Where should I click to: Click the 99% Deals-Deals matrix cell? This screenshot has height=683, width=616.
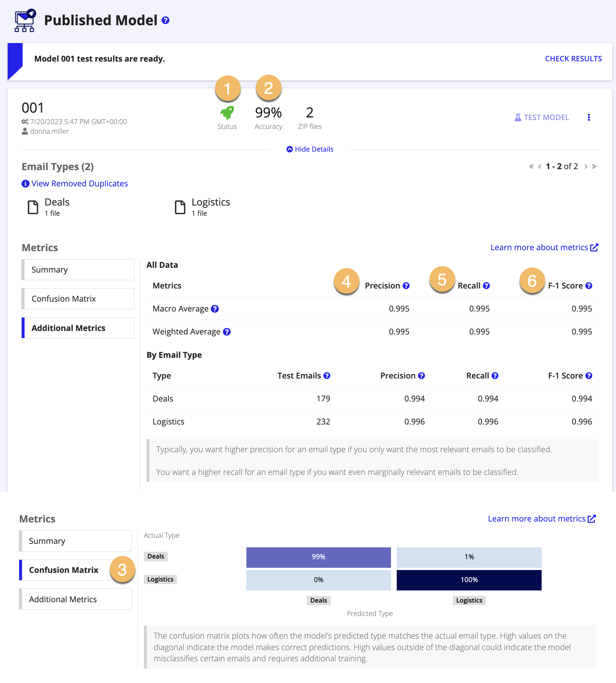319,557
